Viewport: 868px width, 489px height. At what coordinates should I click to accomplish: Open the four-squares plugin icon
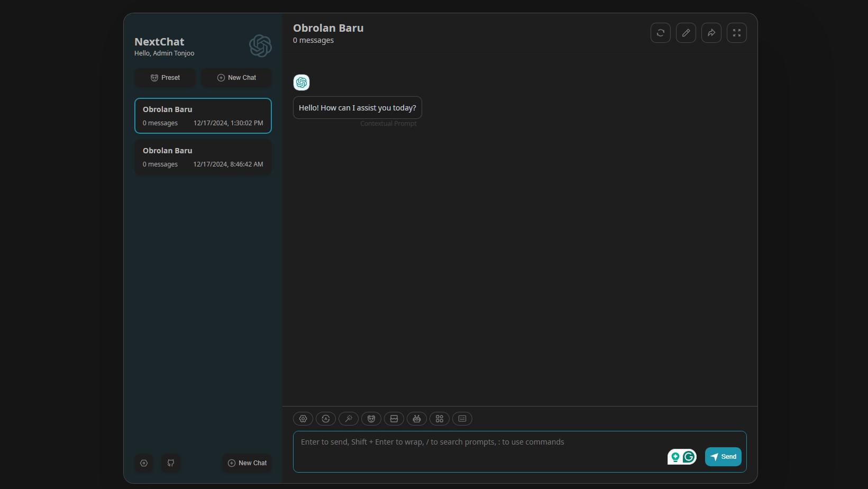pos(440,419)
